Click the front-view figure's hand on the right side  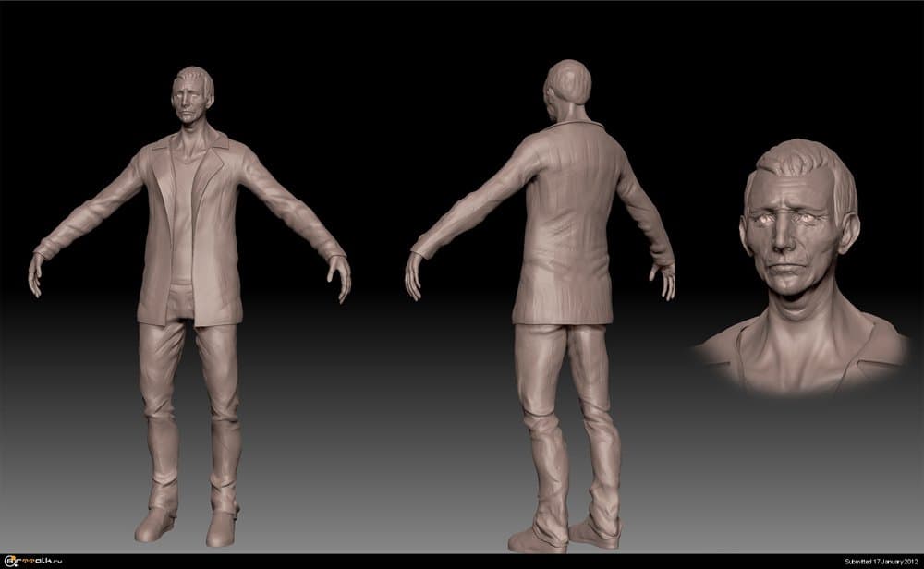[341, 275]
